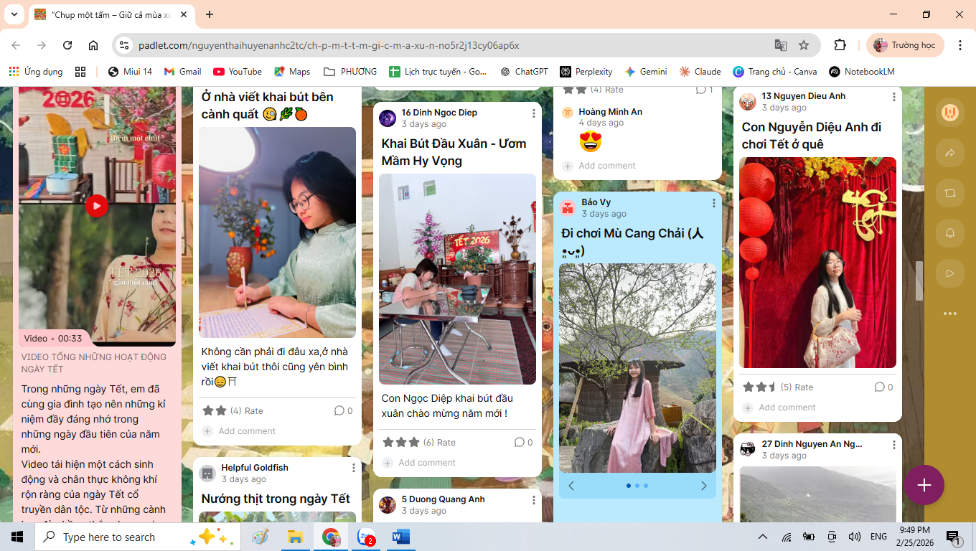The height and width of the screenshot is (551, 976).
Task: Click 'Add comment' under Hoàng Minh An's post
Action: (x=606, y=166)
